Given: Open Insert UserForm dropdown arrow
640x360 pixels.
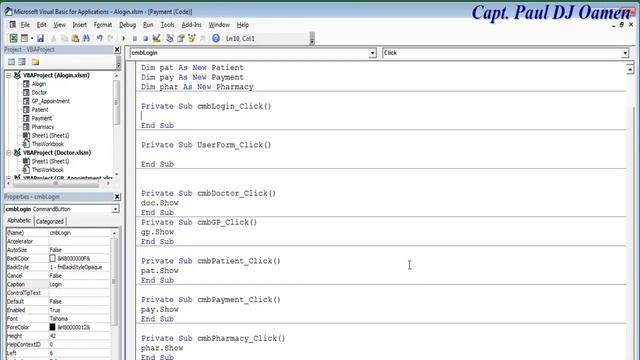Looking at the screenshot, I should pos(31,38).
